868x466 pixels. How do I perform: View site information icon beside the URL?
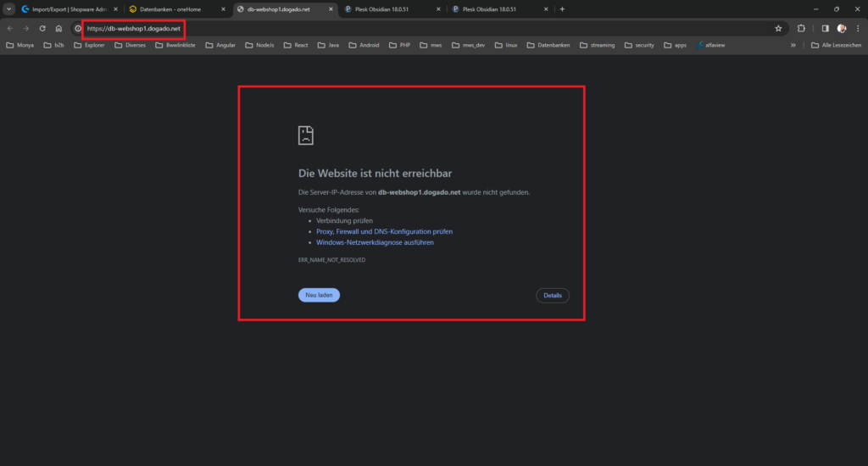78,28
